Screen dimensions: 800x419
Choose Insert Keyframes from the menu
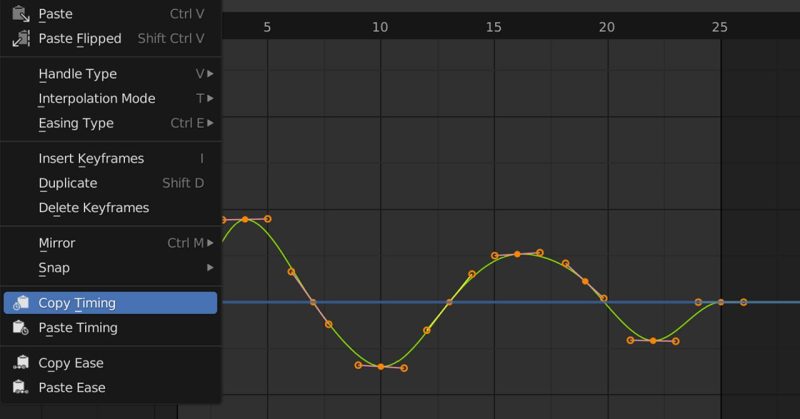[x=91, y=158]
